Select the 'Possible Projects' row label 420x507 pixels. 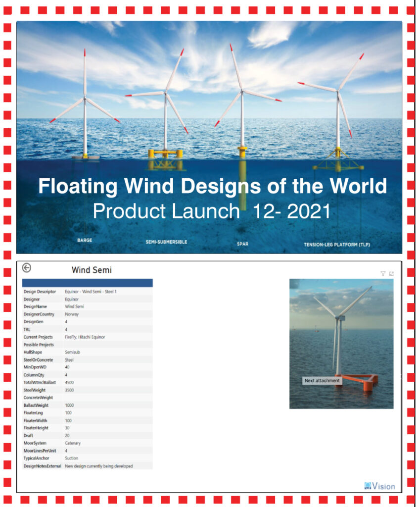[x=39, y=345]
